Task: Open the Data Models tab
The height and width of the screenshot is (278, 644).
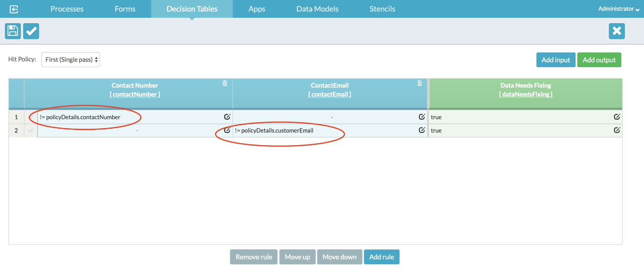Action: (317, 9)
